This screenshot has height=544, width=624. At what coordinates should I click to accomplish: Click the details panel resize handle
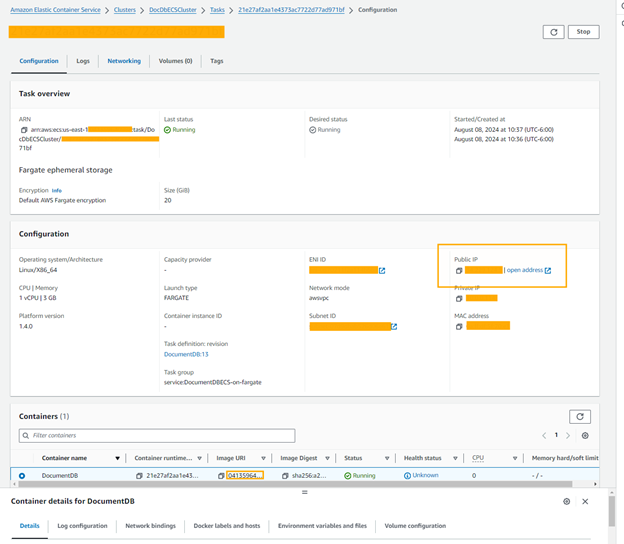(305, 493)
